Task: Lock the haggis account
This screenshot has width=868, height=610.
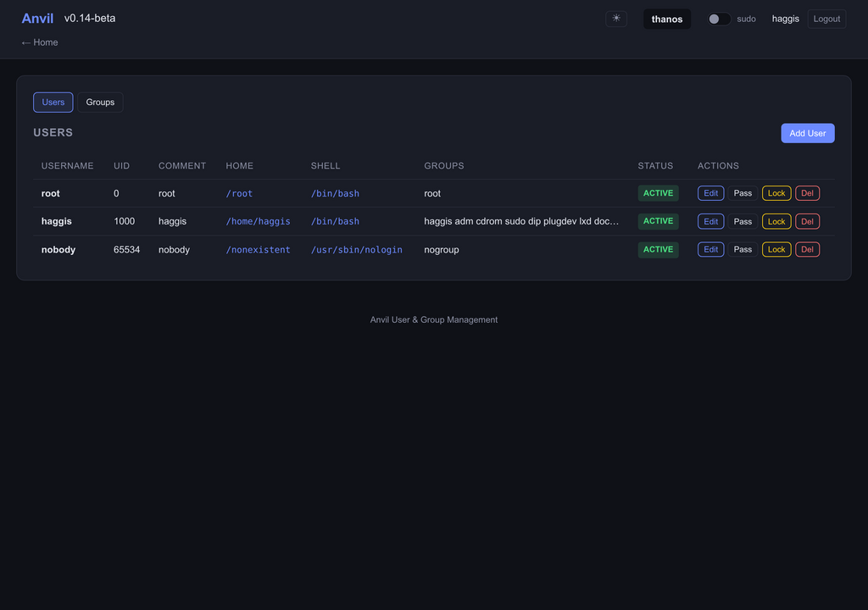Action: point(776,221)
